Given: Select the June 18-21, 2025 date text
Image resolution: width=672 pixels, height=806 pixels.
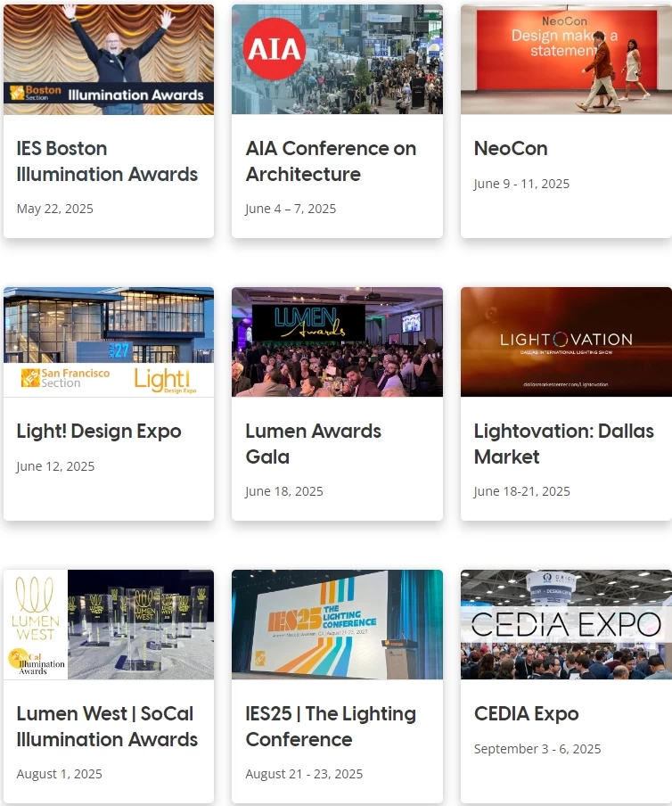Looking at the screenshot, I should tap(522, 491).
